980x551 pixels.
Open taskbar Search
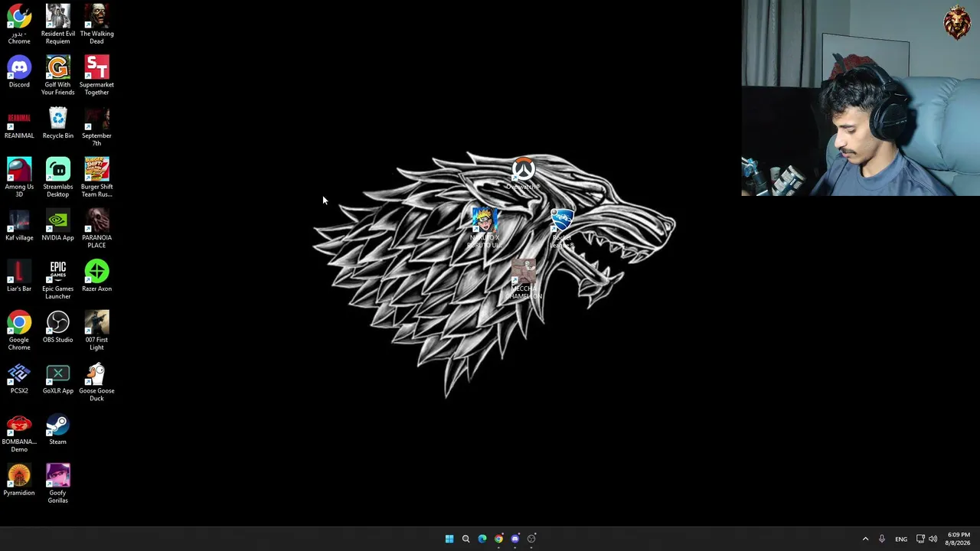tap(465, 539)
